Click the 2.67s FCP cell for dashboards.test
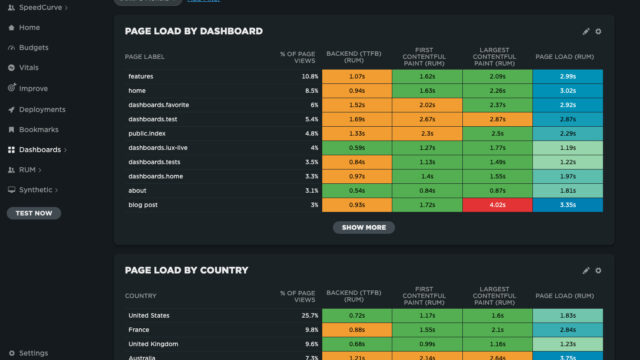Viewport: 640px width, 360px height. point(427,119)
